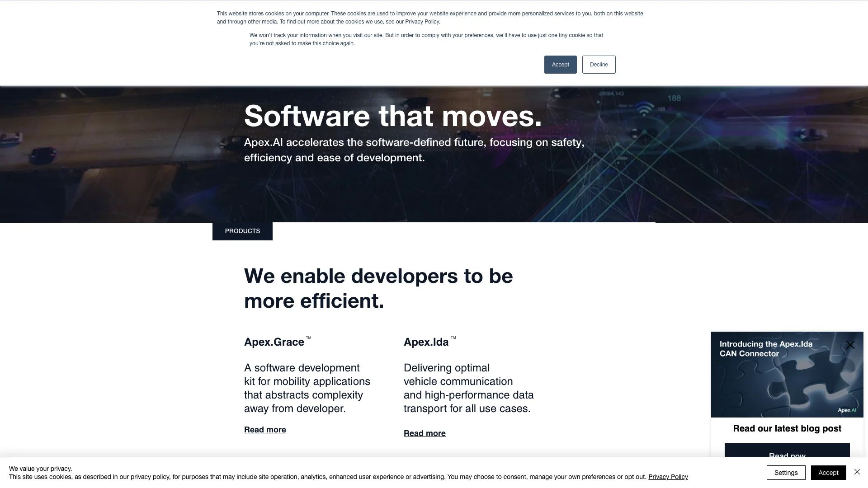The image size is (868, 488).
Task: Expand the PRODUCTS navigation tab
Action: tap(243, 231)
